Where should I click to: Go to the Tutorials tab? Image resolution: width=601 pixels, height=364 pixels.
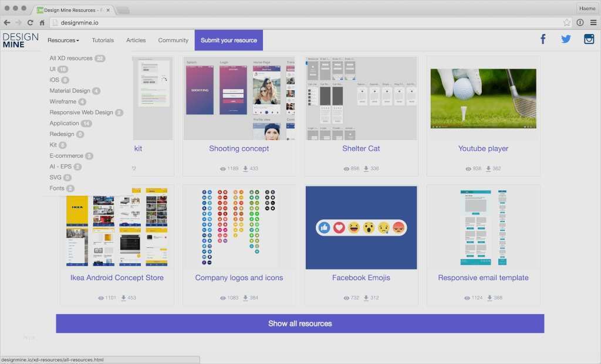tap(103, 40)
